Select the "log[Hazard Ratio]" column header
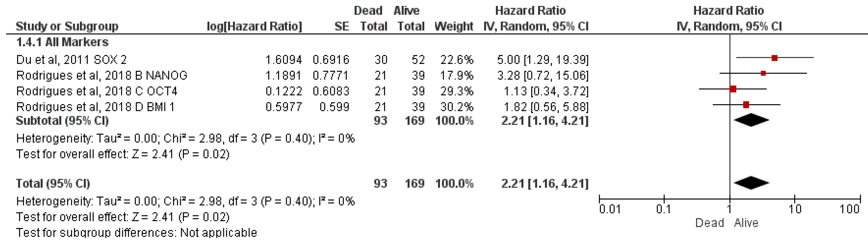The image size is (868, 245). point(254,26)
